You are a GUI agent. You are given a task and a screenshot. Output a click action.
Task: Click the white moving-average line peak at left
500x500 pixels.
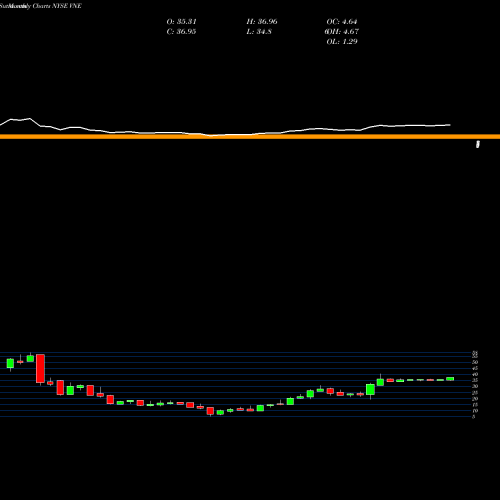point(30,119)
